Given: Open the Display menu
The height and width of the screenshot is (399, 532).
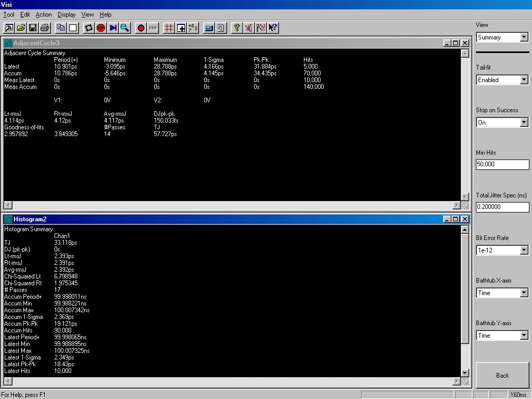Looking at the screenshot, I should click(x=66, y=15).
